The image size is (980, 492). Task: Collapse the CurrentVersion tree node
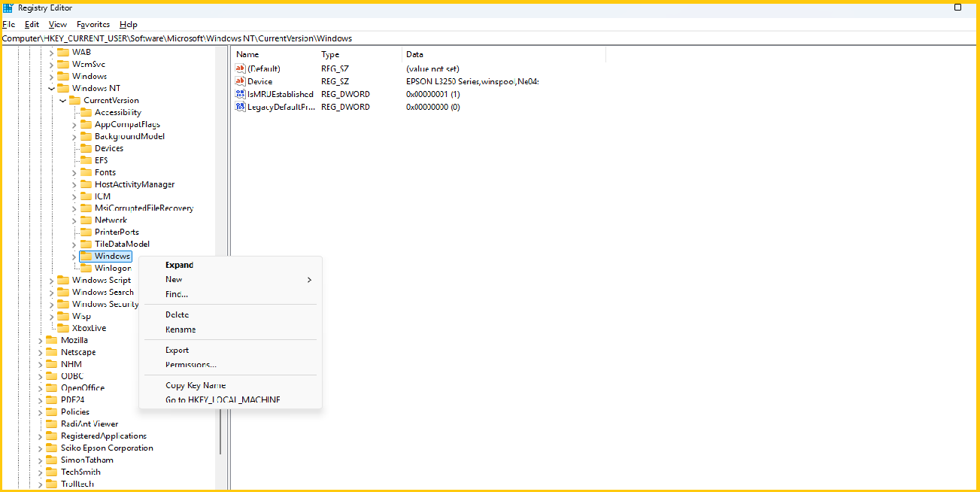click(63, 100)
